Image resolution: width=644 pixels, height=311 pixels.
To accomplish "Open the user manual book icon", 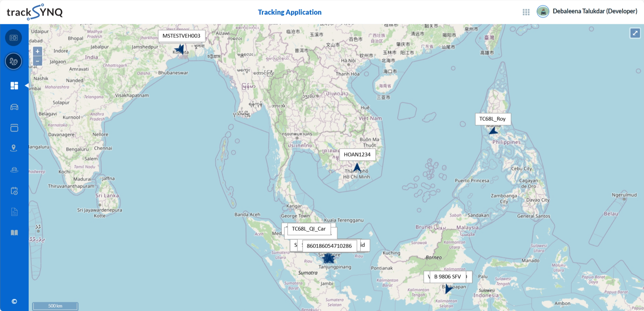I will tap(13, 232).
